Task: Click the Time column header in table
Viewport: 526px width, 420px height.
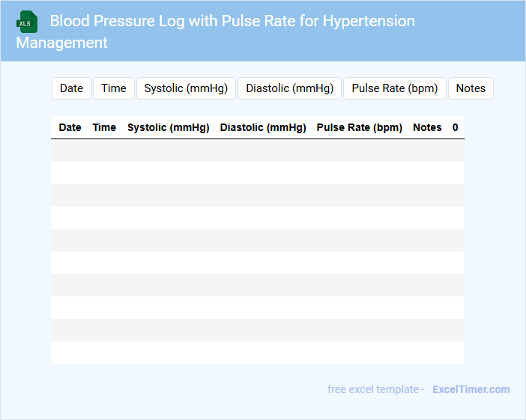Action: 104,127
